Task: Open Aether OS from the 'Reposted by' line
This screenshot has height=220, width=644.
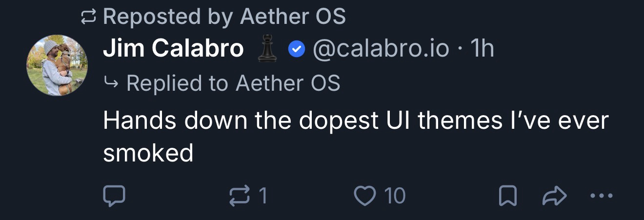Action: [293, 17]
